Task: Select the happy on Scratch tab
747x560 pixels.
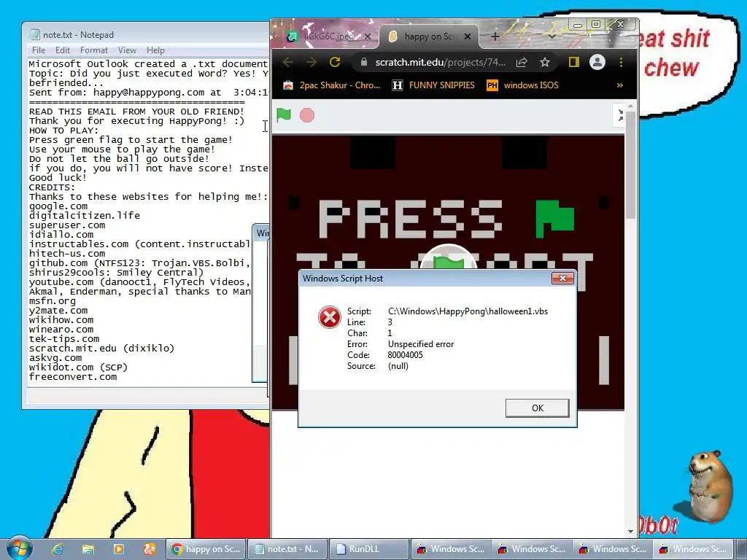Action: coord(429,36)
